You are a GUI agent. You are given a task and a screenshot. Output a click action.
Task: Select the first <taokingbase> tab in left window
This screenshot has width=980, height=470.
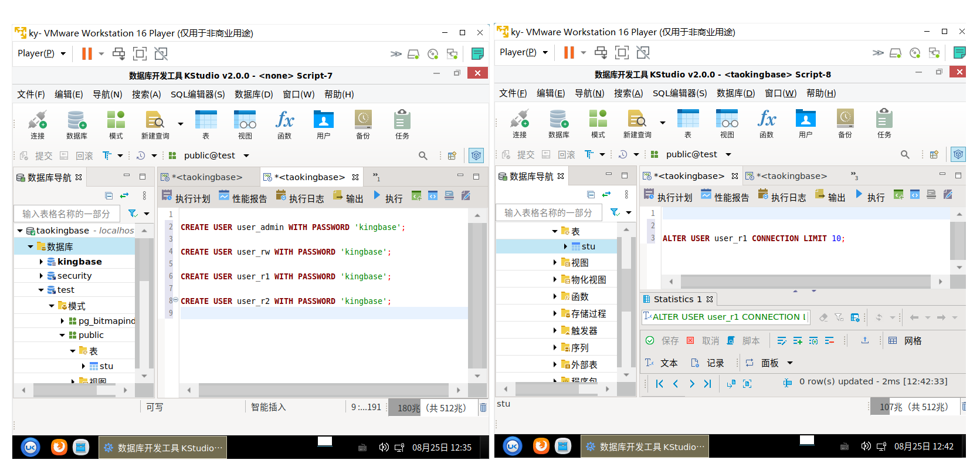(x=207, y=177)
